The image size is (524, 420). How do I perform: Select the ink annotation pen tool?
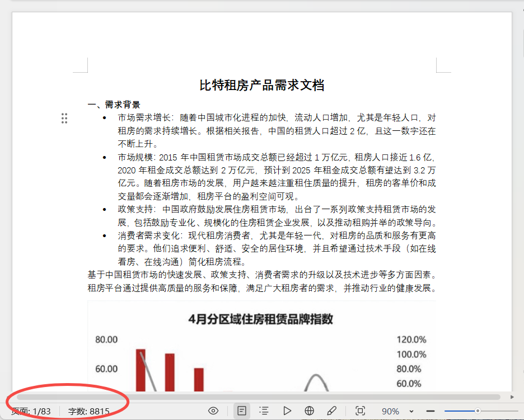(331, 410)
